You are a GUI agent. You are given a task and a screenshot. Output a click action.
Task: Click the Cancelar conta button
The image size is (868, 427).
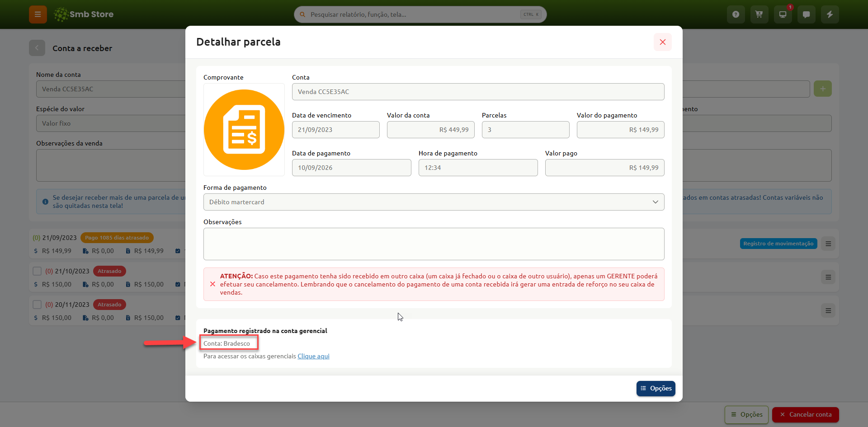click(x=806, y=415)
